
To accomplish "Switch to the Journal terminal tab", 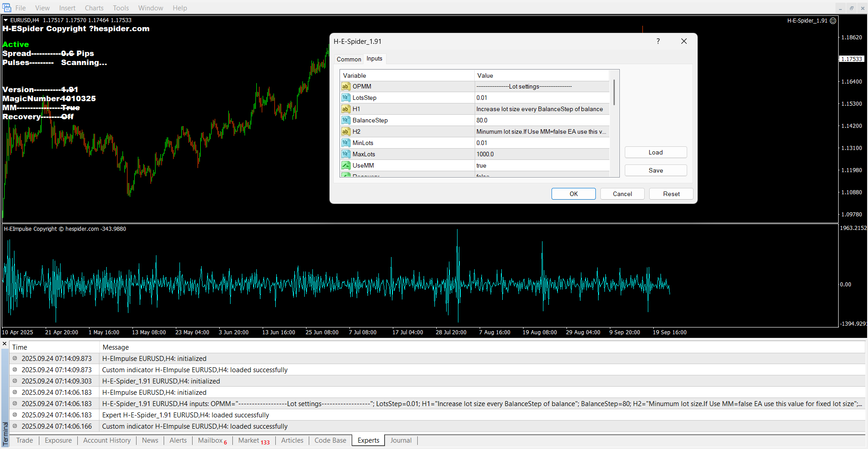I will (401, 440).
